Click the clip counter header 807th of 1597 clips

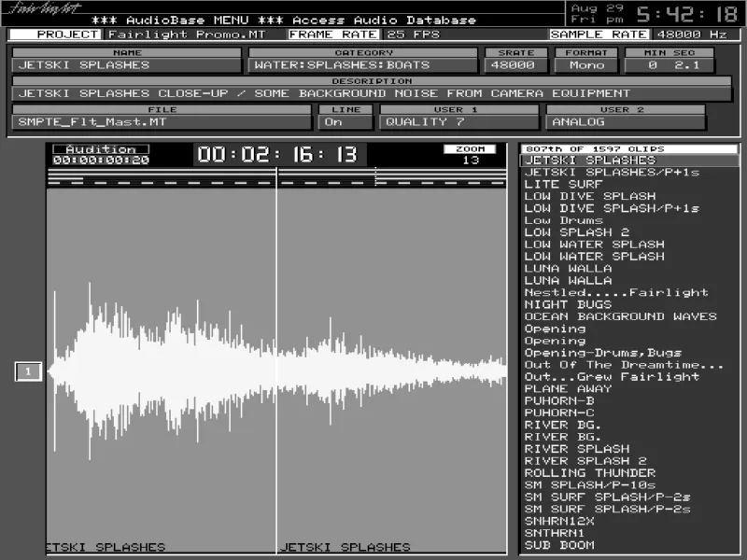pos(628,149)
